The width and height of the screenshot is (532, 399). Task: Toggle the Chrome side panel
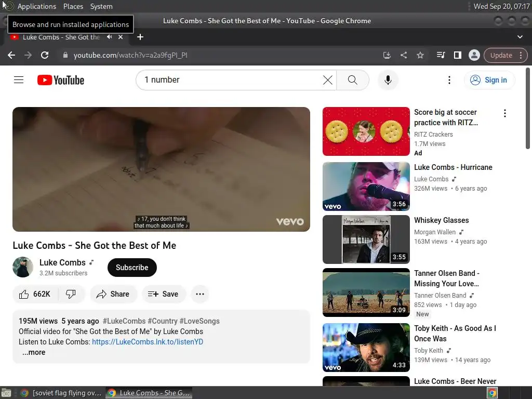click(457, 55)
